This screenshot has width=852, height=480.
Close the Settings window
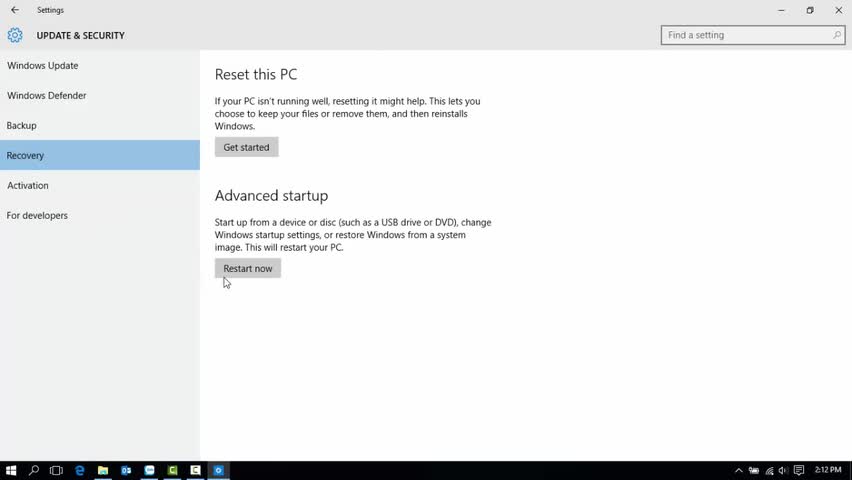tap(838, 10)
